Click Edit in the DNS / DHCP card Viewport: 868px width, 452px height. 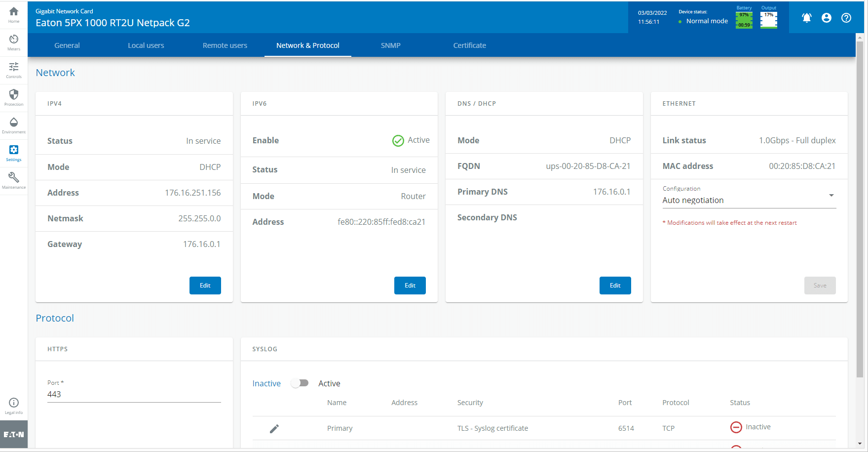click(x=615, y=286)
